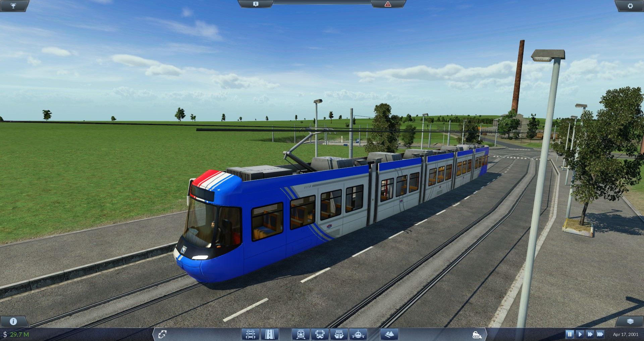The width and height of the screenshot is (644, 341).
Task: Set the game to fast forward speed
Action: [x=590, y=334]
